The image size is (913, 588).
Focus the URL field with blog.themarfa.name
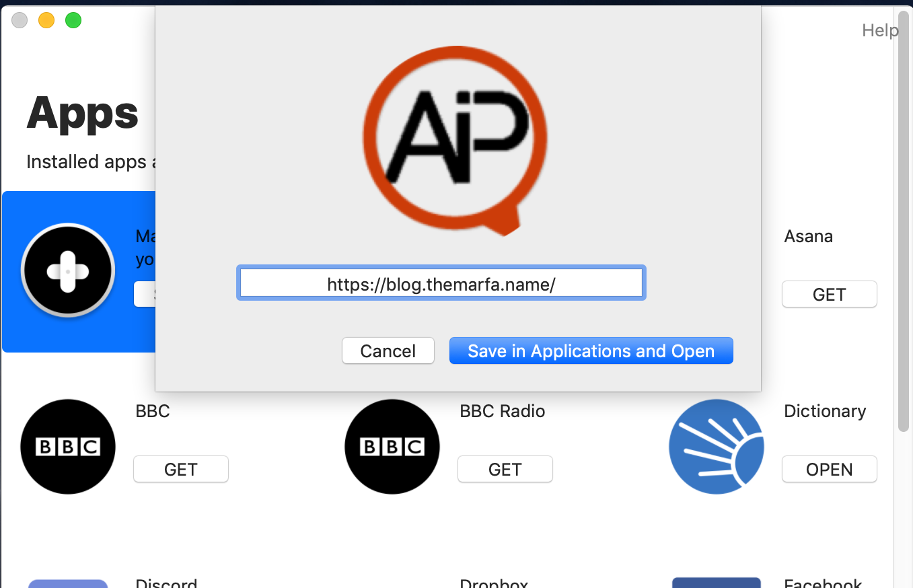pyautogui.click(x=441, y=283)
